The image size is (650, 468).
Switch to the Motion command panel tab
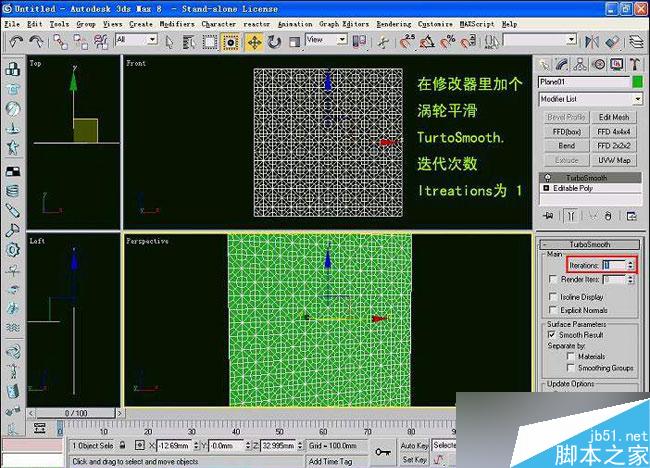598,64
